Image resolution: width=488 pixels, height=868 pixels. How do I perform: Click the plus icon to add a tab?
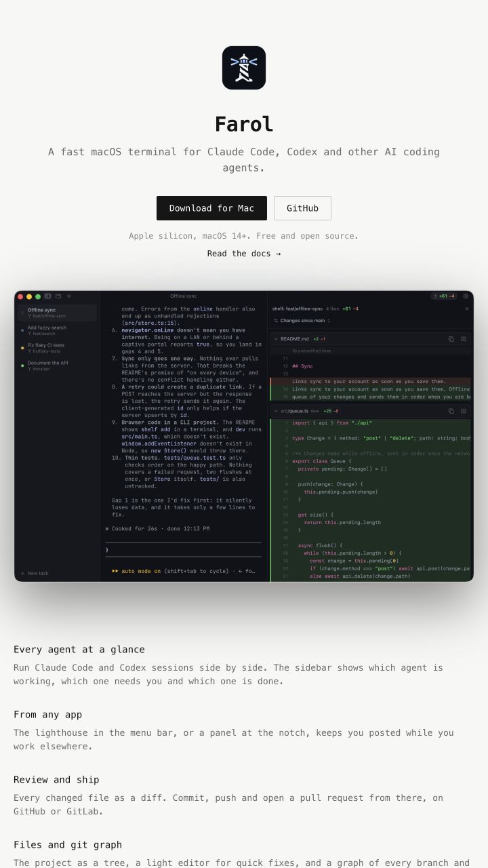pos(68,296)
